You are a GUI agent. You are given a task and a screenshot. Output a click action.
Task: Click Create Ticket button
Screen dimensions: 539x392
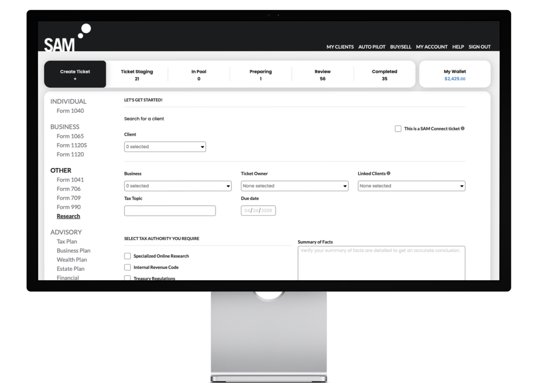click(x=75, y=74)
